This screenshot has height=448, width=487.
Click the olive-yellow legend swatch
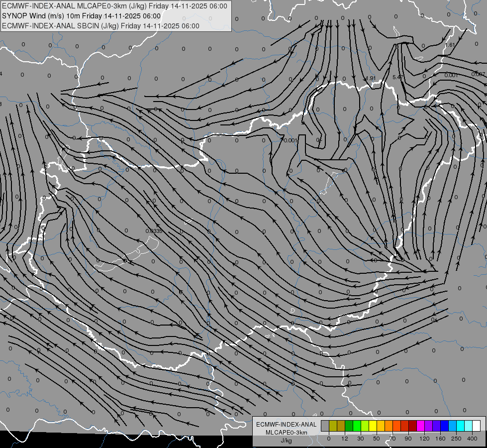pyautogui.click(x=333, y=426)
